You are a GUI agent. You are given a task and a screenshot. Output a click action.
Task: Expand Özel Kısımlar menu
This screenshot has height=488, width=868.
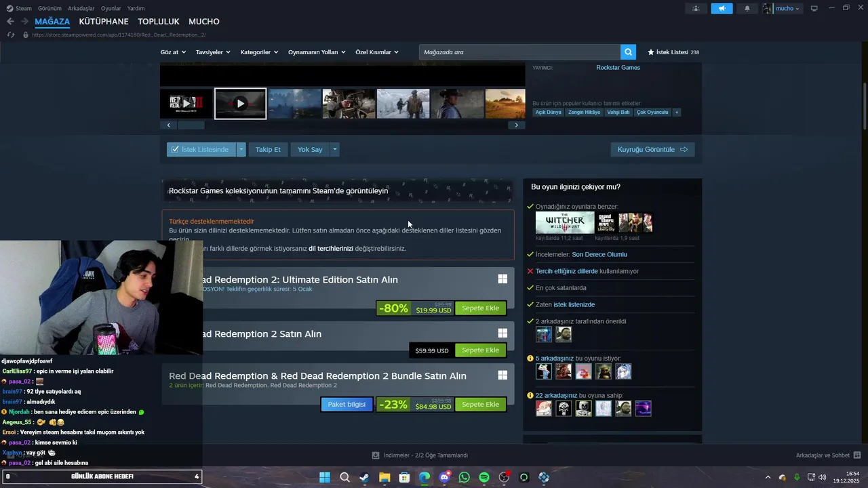(x=377, y=52)
